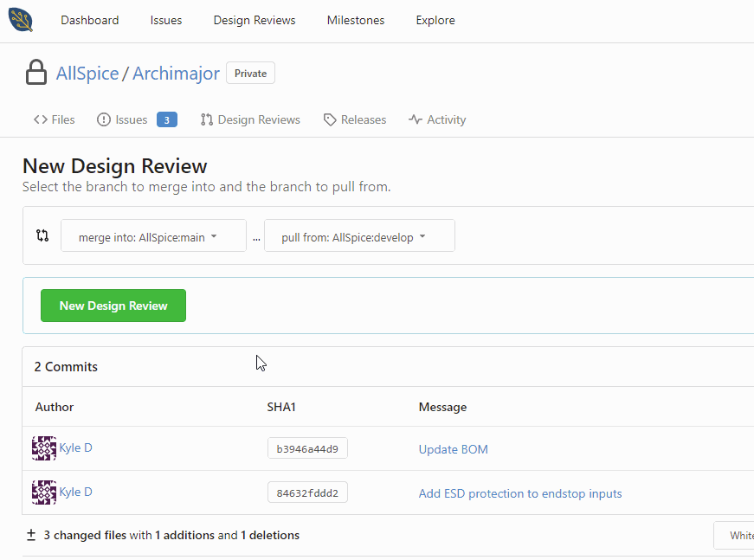Open the Whitespace options dropdown
The image size is (754, 560).
[x=739, y=535]
